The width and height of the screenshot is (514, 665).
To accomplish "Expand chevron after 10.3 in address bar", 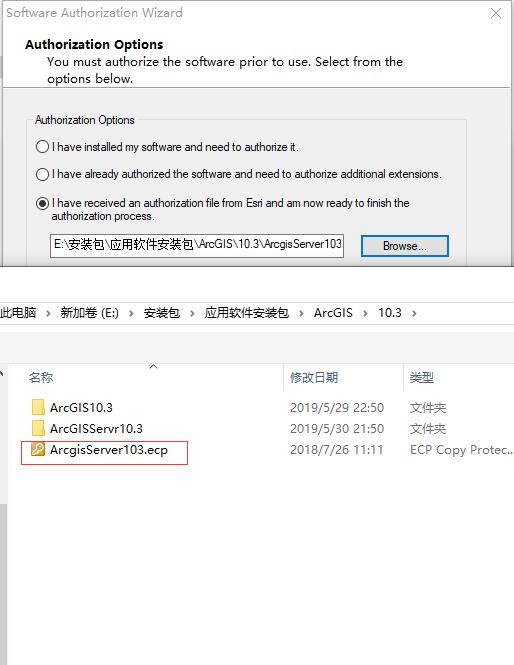I will 414,313.
